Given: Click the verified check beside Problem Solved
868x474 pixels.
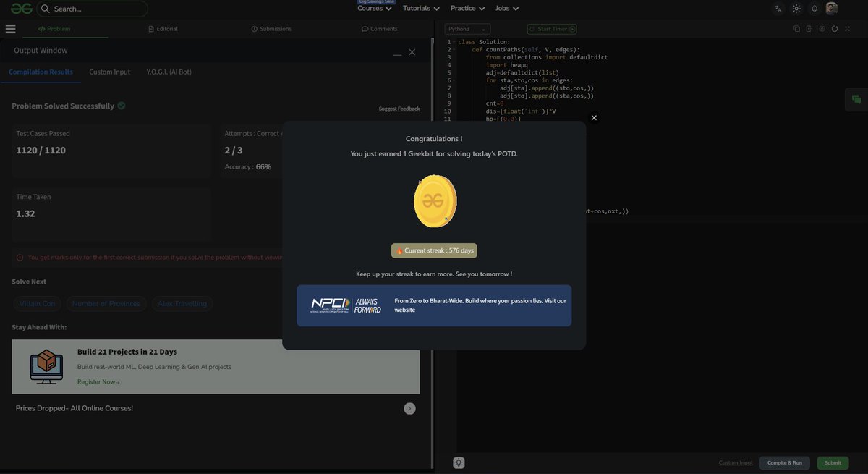Looking at the screenshot, I should click(122, 106).
